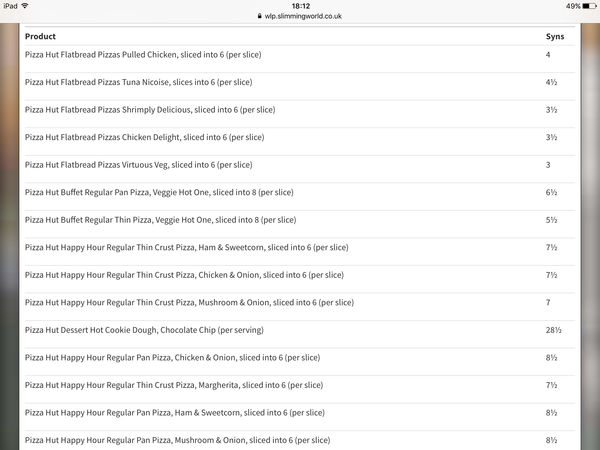Screen dimensions: 600x450
Task: Click Syns 8½ for Pan Pizza Ham & Sweetcorn
Action: tap(551, 413)
